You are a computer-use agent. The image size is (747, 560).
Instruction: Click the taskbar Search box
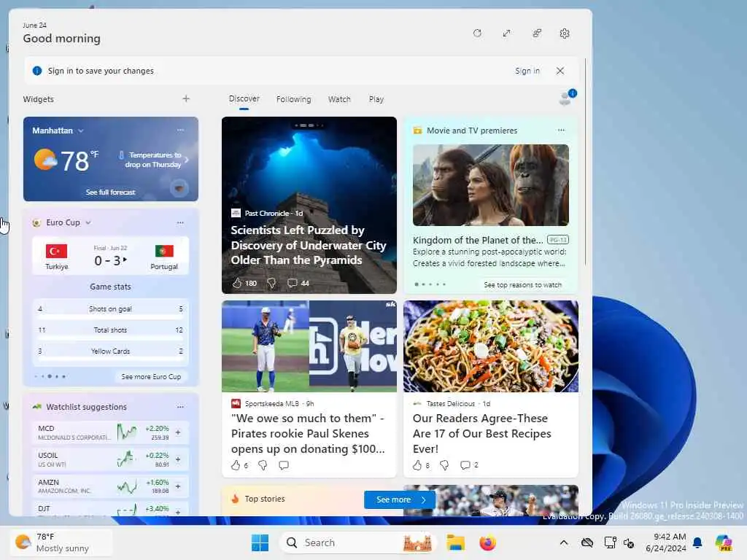click(x=357, y=542)
